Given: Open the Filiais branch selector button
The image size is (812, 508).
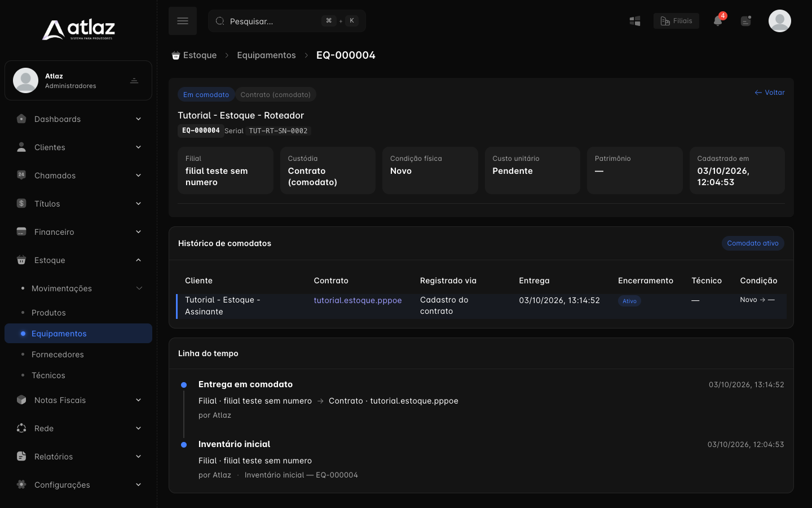Looking at the screenshot, I should coord(676,21).
